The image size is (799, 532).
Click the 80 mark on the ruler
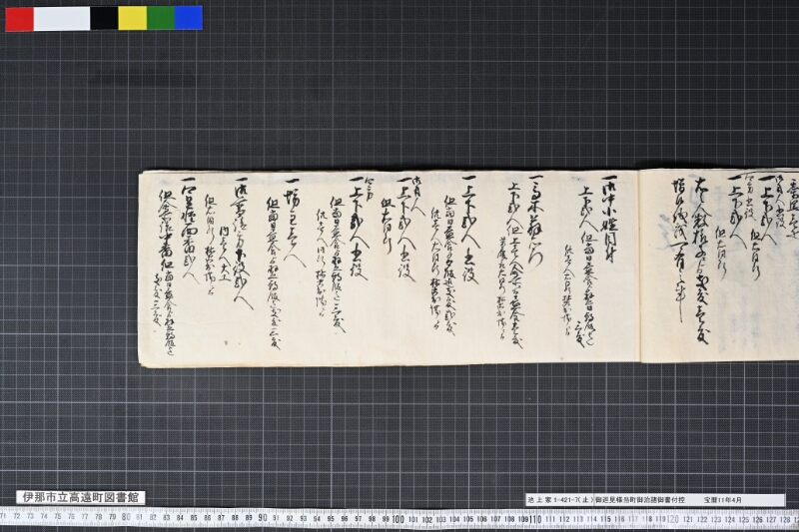point(126,517)
